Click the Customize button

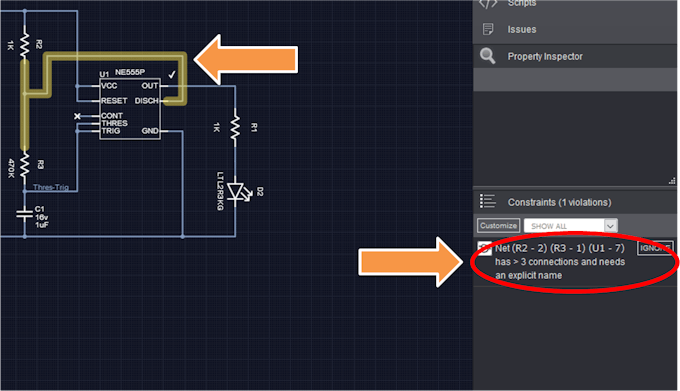tap(498, 226)
